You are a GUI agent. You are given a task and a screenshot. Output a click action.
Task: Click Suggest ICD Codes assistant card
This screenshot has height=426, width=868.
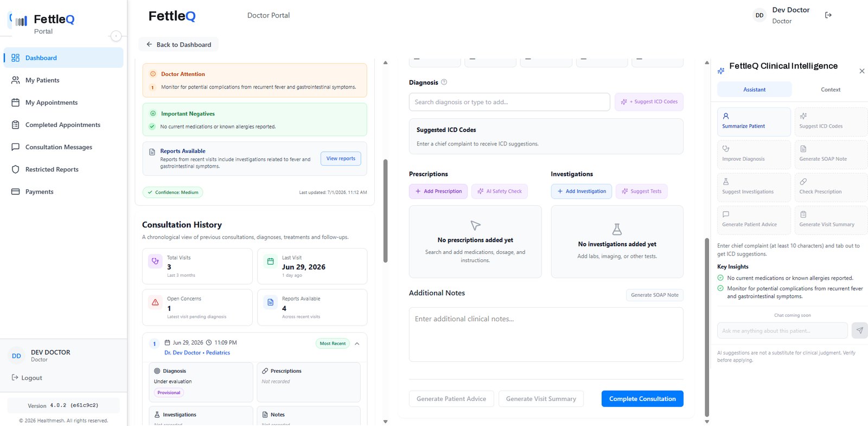coord(831,122)
